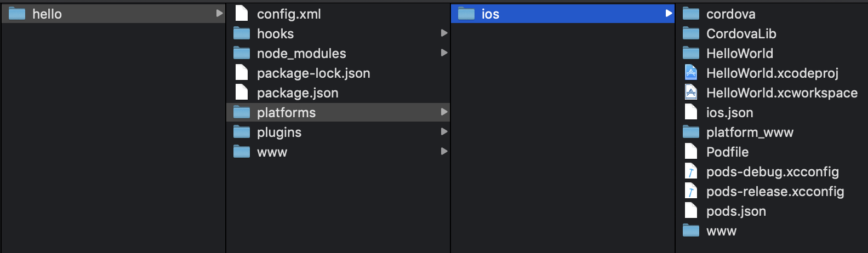Click the Podfile document icon
The height and width of the screenshot is (253, 868).
[691, 152]
